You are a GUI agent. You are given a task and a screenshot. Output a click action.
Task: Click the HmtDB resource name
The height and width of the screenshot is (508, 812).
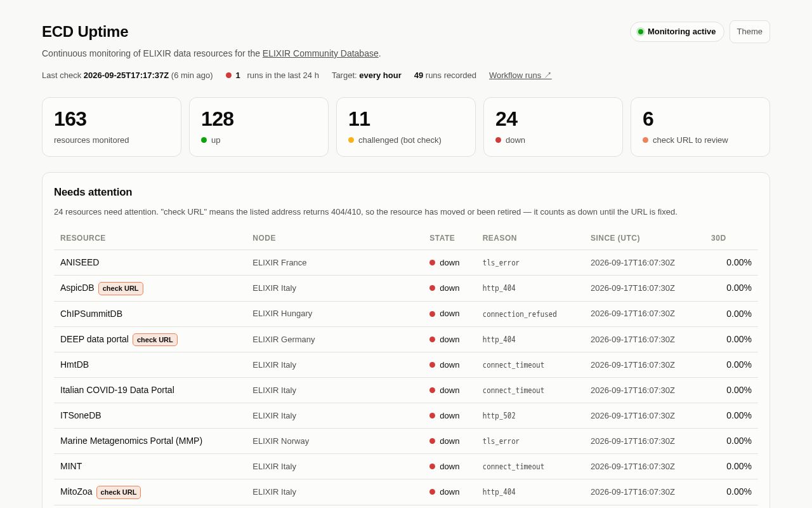coord(75,364)
